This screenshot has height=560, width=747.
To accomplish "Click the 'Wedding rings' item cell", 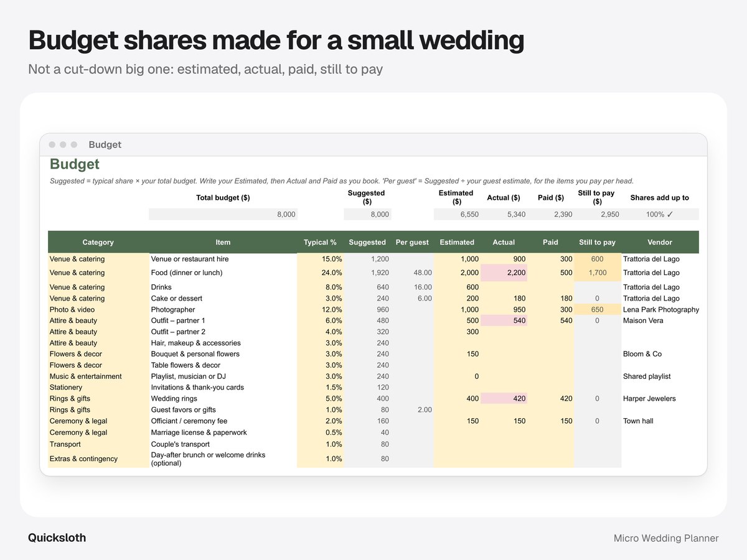I will coord(223,398).
